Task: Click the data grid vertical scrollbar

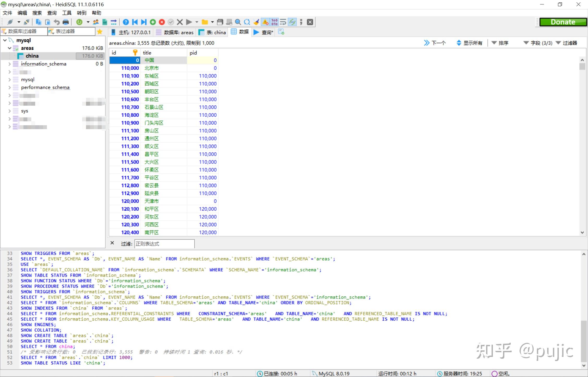Action: (582, 146)
